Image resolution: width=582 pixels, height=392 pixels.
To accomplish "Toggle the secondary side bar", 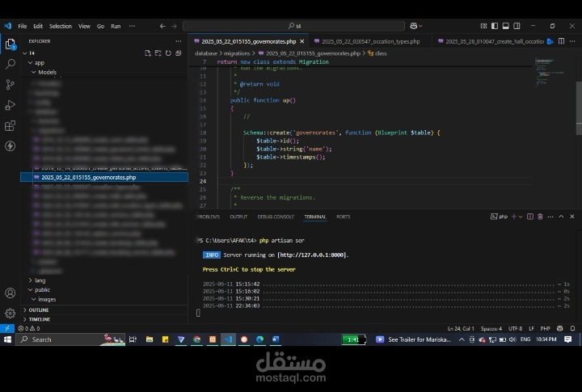I will 517,26.
